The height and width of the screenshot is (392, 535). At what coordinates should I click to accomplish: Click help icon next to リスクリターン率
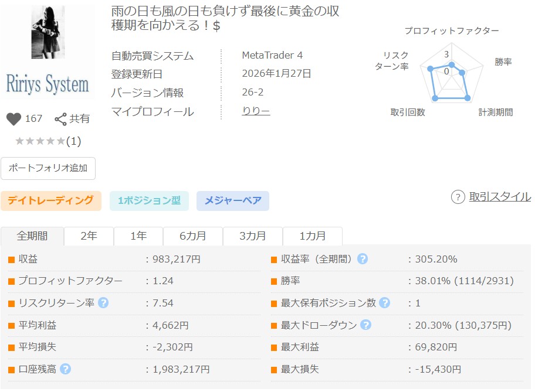(104, 303)
